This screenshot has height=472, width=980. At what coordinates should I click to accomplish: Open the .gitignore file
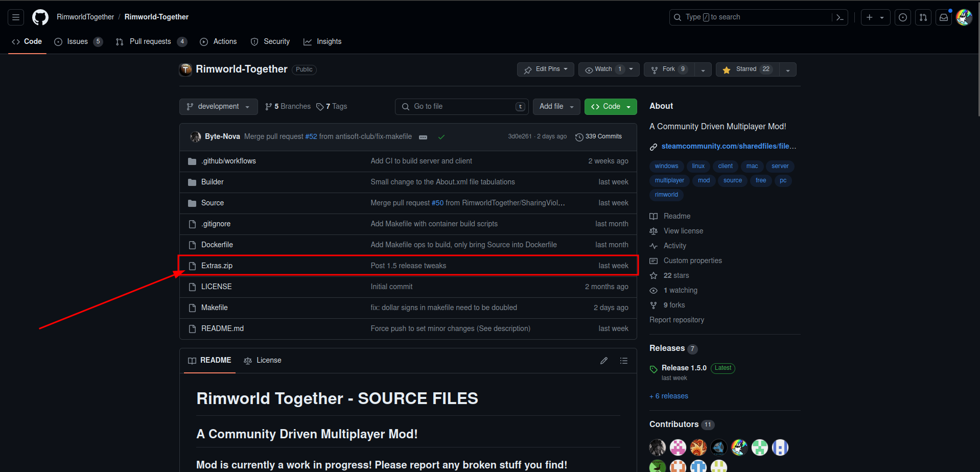216,224
